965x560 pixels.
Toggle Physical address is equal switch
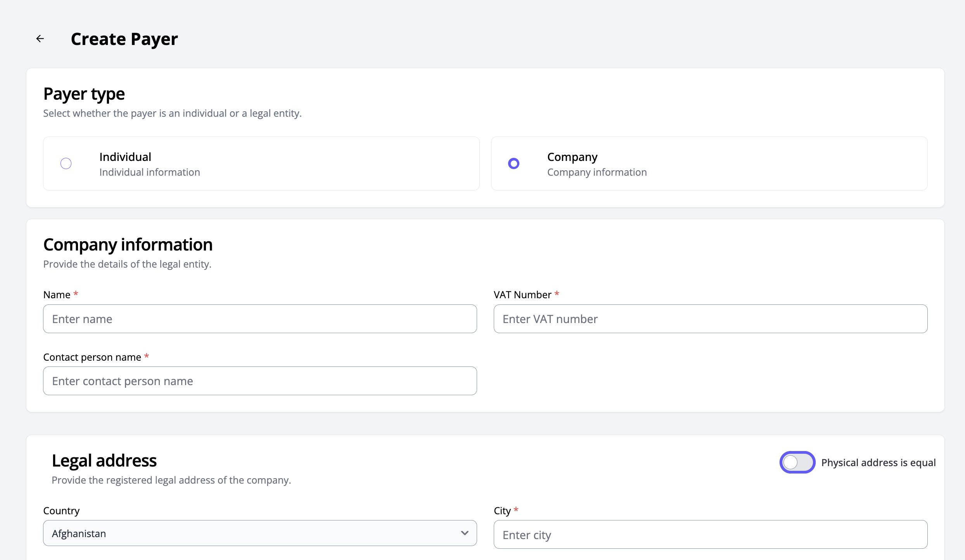797,462
